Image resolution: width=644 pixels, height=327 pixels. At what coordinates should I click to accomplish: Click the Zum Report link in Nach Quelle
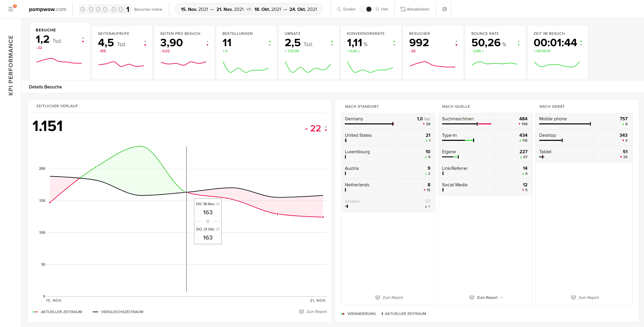point(487,297)
